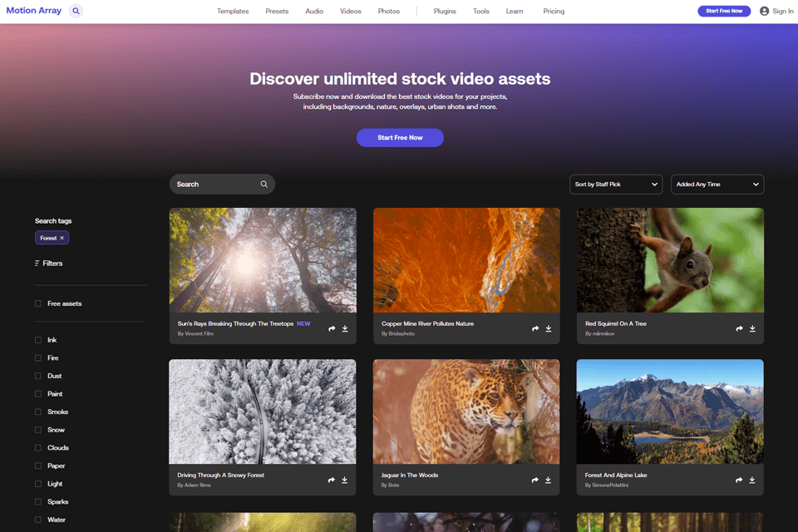
Task: Share Copper Mine River Pollutes Nature video
Action: tap(535, 328)
